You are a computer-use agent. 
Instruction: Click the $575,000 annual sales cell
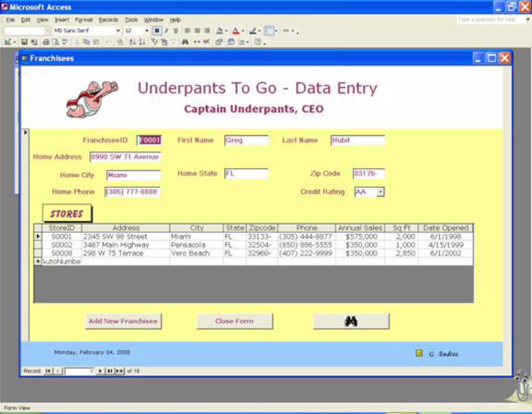(x=360, y=236)
